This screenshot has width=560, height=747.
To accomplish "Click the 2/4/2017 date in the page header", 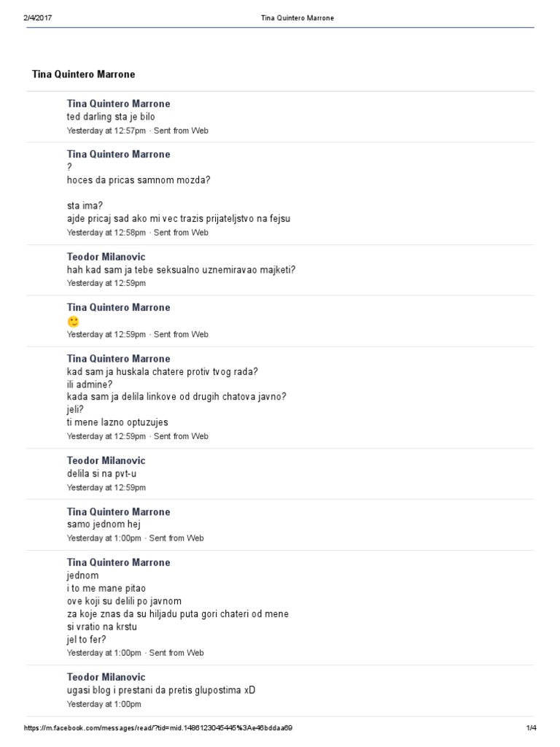I will point(38,18).
